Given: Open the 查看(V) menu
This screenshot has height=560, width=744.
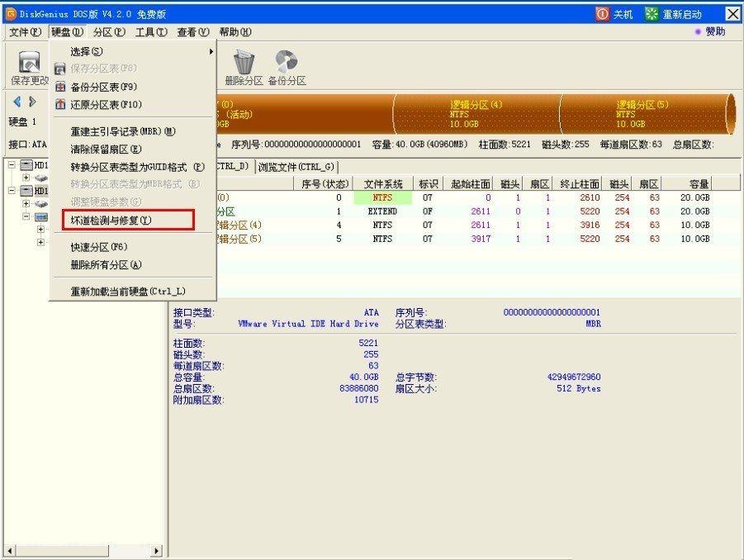Looking at the screenshot, I should [x=193, y=31].
